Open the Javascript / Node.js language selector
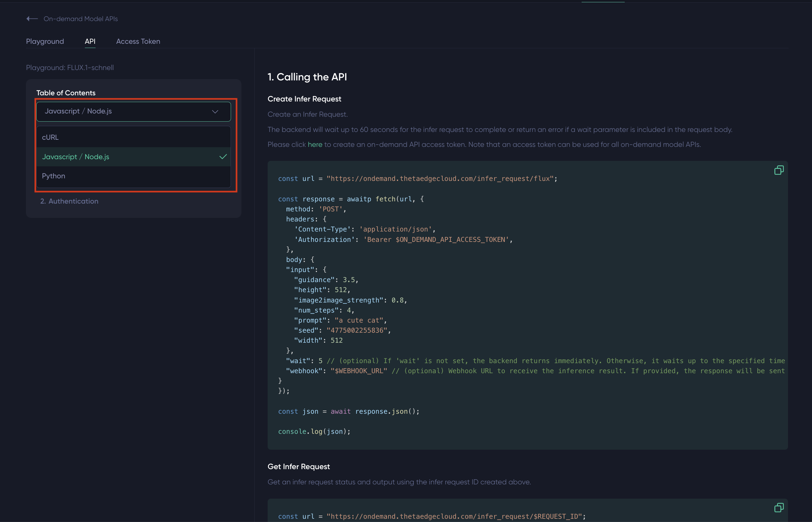 point(133,112)
